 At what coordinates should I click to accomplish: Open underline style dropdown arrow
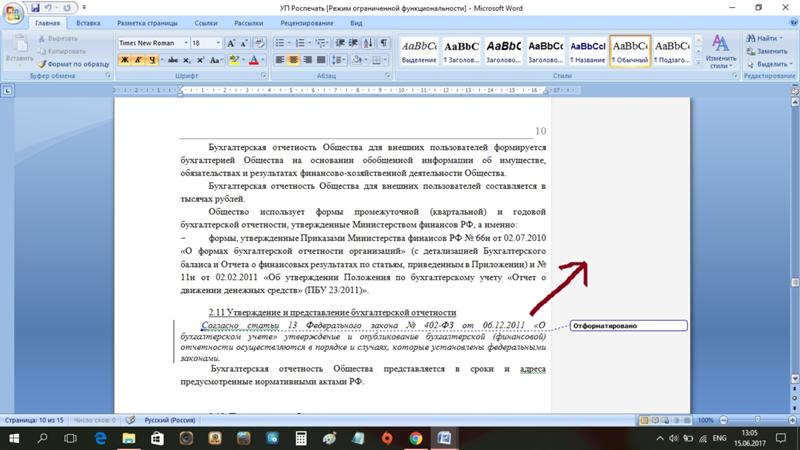click(x=162, y=60)
